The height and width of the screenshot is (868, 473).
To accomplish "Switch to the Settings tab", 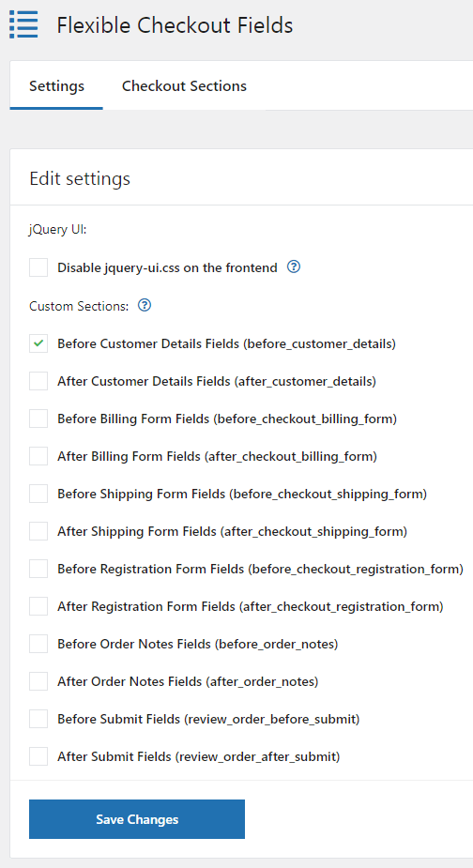I will 56,86.
